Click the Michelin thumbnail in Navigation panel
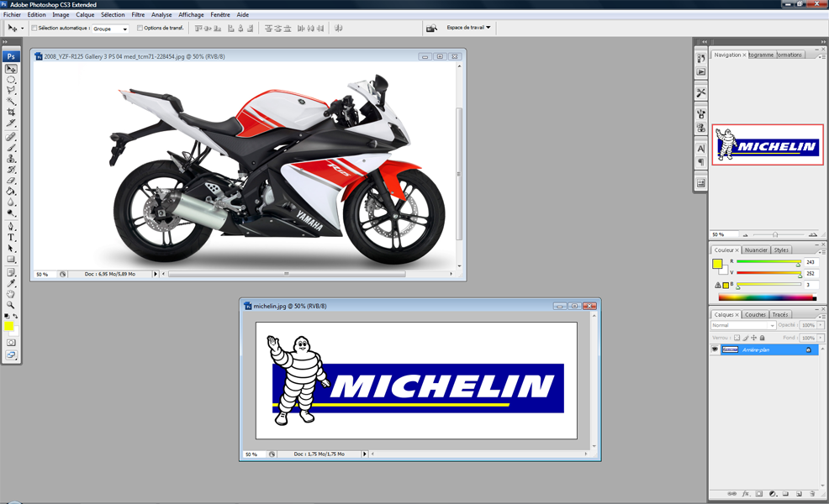The image size is (829, 504). point(767,144)
